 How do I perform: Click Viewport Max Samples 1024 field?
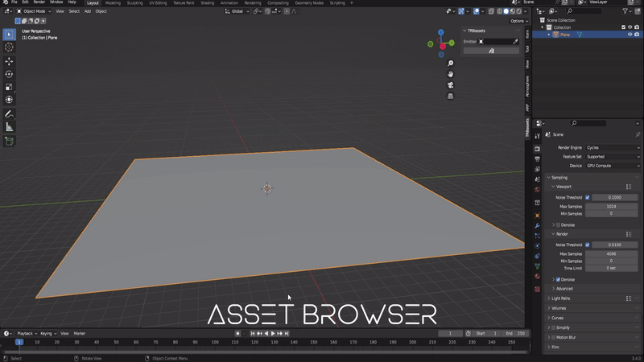611,207
